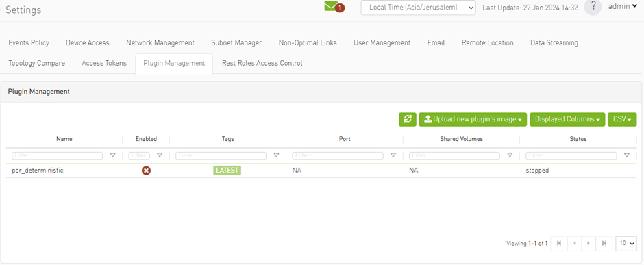Screen dimensions: 644x265
Task: Click the red disabled icon for pdr_deterministic
Action: coord(146,171)
